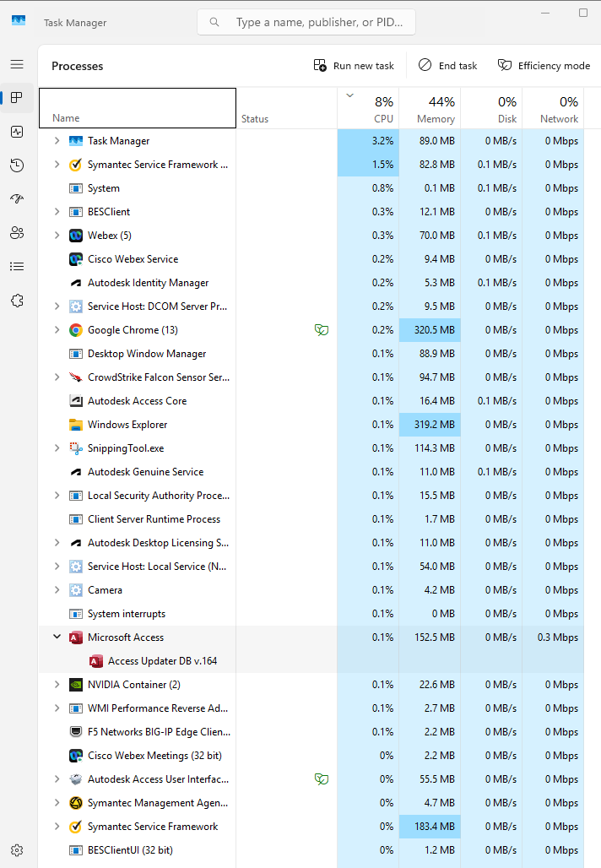Toggle the hamburger navigation menu
601x868 pixels.
coord(17,64)
